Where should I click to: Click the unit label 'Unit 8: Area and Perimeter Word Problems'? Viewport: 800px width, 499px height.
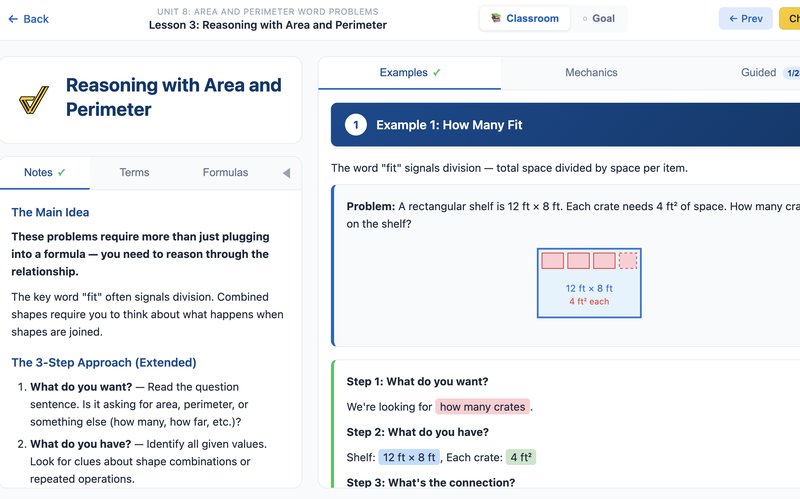[x=267, y=11]
